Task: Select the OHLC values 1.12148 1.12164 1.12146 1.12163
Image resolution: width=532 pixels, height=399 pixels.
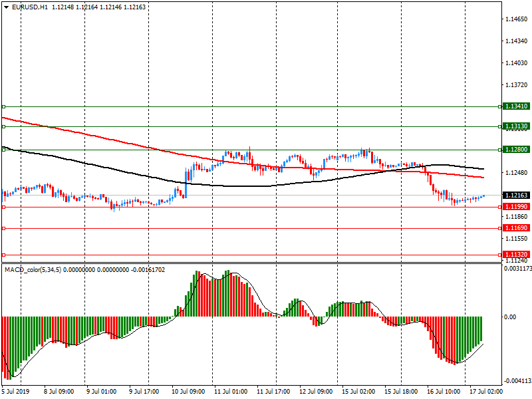Action: coord(98,7)
